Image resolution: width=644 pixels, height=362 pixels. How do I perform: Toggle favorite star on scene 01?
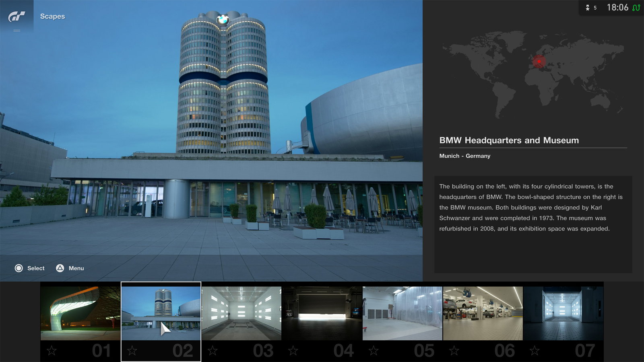coord(52,351)
